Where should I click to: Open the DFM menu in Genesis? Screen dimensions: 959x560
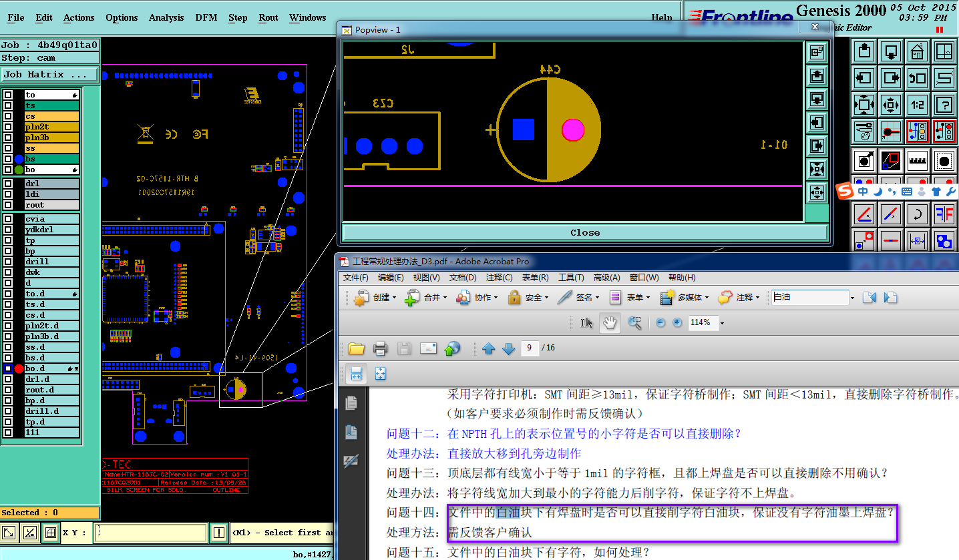coord(206,18)
